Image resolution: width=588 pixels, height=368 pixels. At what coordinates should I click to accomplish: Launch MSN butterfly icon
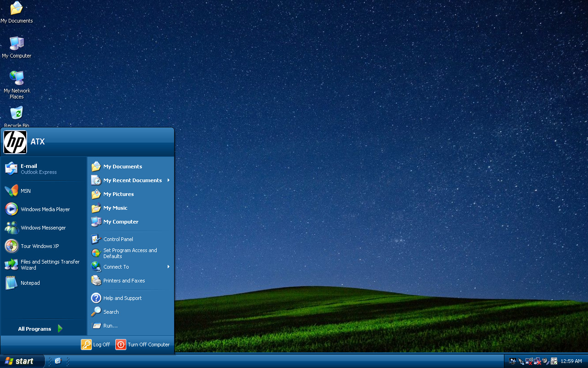pyautogui.click(x=11, y=191)
